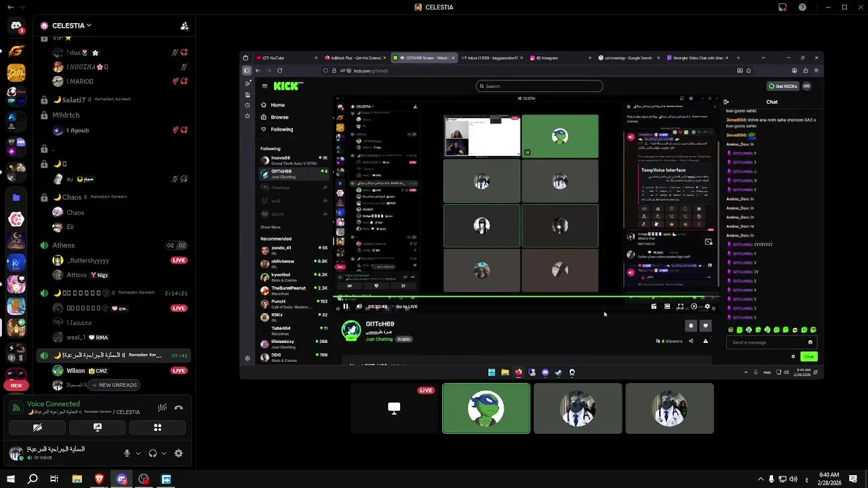Jump to NEW UNREADS in channel list
The height and width of the screenshot is (488, 868).
point(113,385)
